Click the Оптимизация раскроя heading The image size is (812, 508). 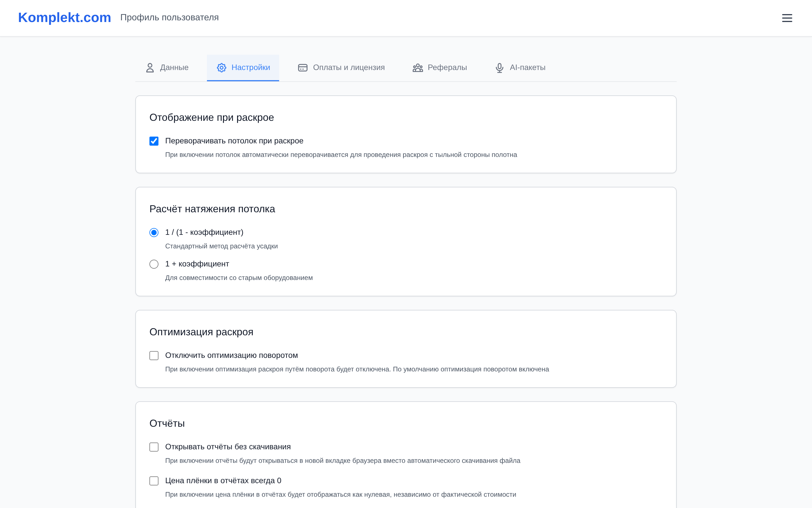201,332
